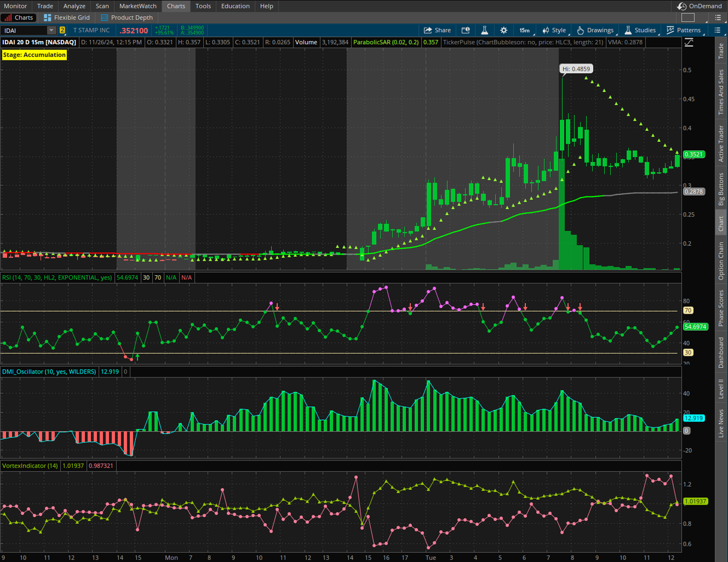Click the RSI 70 overbought level tag
Image resolution: width=728 pixels, height=562 pixels.
[688, 310]
